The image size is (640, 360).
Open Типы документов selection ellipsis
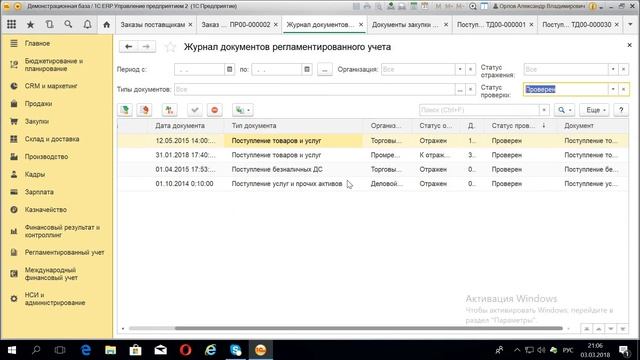pyautogui.click(x=460, y=89)
